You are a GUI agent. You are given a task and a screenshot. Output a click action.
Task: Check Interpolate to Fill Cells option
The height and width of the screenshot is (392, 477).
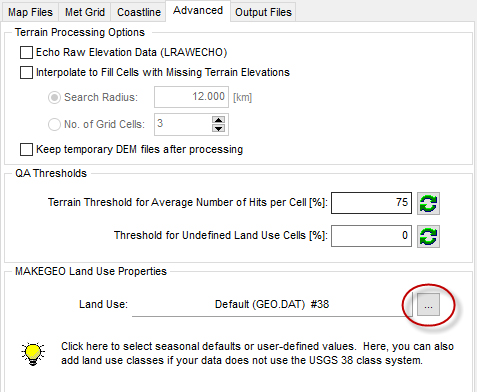click(26, 72)
